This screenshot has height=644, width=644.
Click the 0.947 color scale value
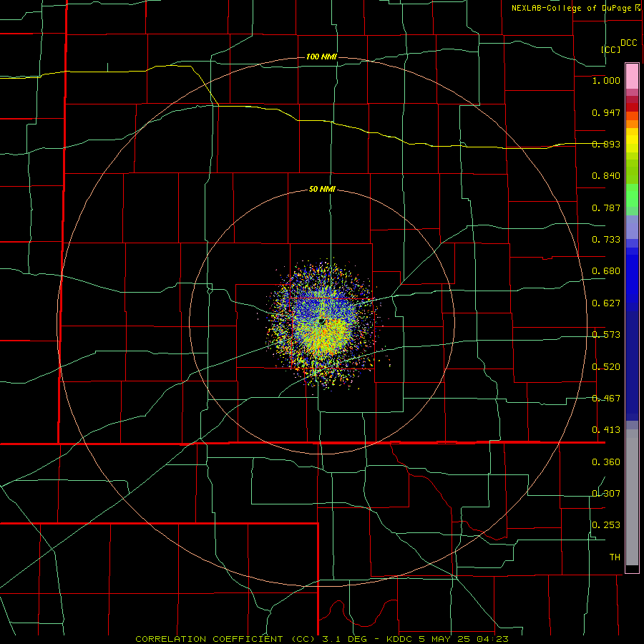click(x=606, y=112)
